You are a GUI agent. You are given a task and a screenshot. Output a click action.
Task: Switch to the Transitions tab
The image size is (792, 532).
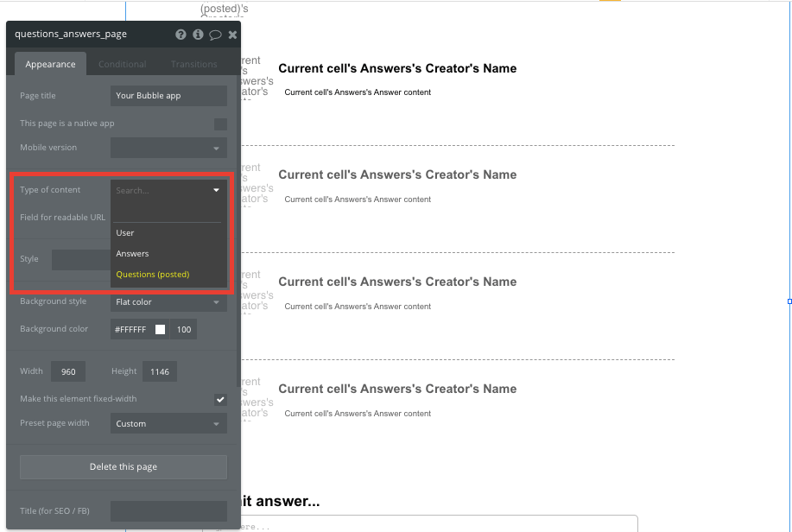pyautogui.click(x=193, y=63)
